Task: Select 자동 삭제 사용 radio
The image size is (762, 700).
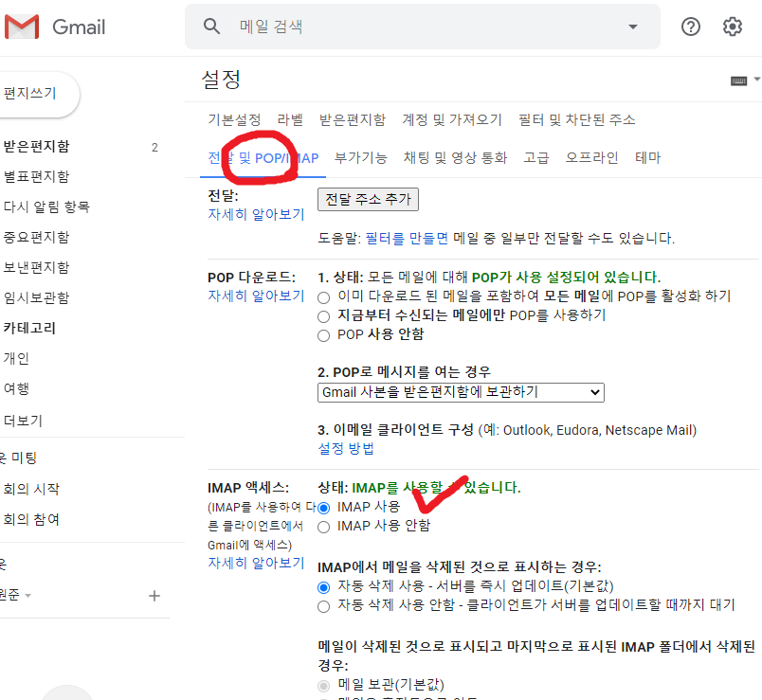Action: 323,587
